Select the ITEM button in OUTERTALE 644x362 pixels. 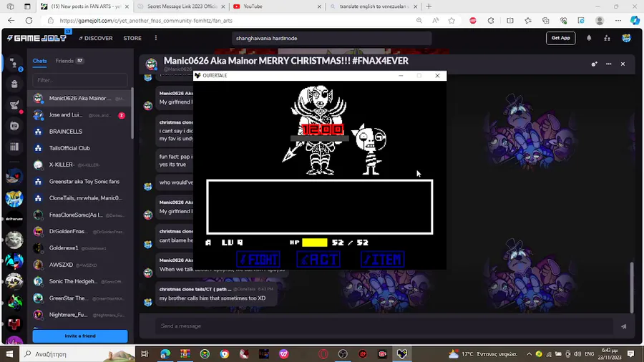click(x=382, y=260)
